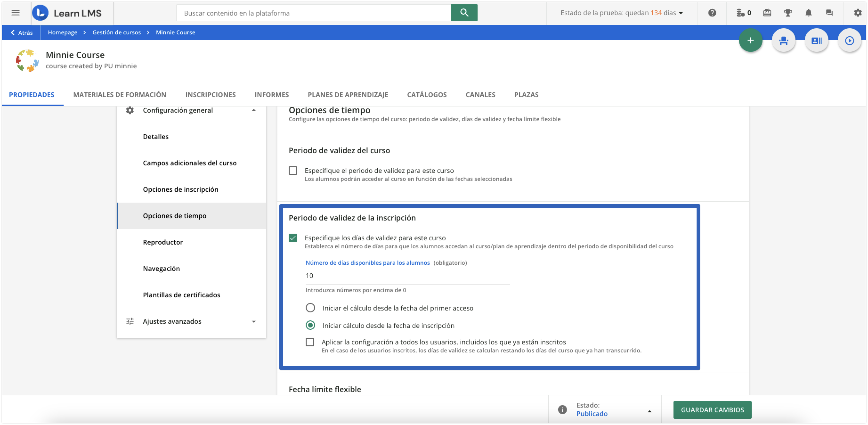
Task: Click 'Fecha límite flexible' heading
Action: (x=324, y=389)
